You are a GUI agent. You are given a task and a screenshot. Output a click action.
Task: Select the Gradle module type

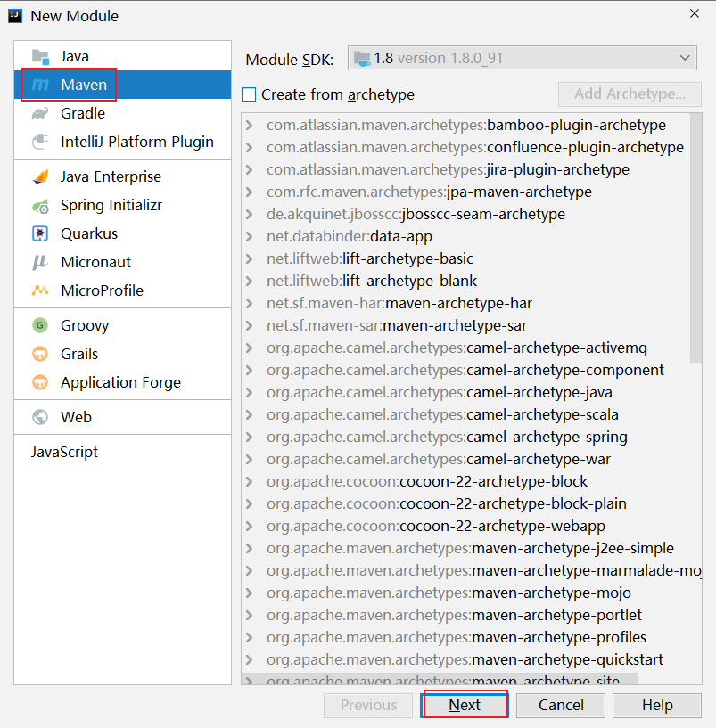point(78,114)
